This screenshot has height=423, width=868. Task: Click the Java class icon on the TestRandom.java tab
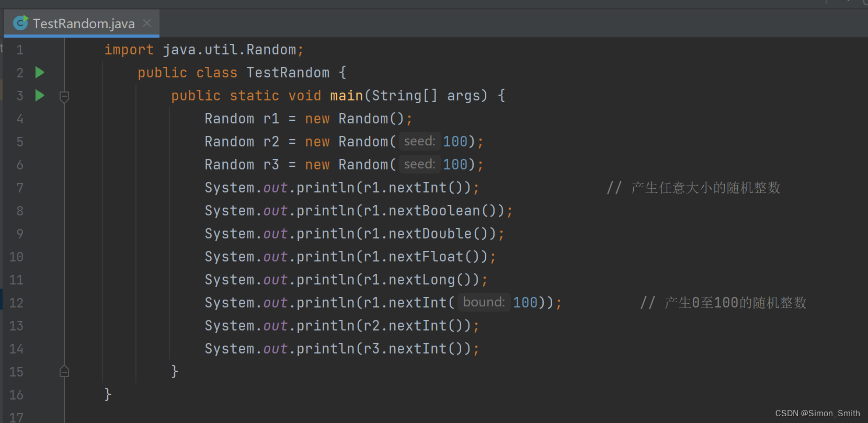(x=20, y=23)
